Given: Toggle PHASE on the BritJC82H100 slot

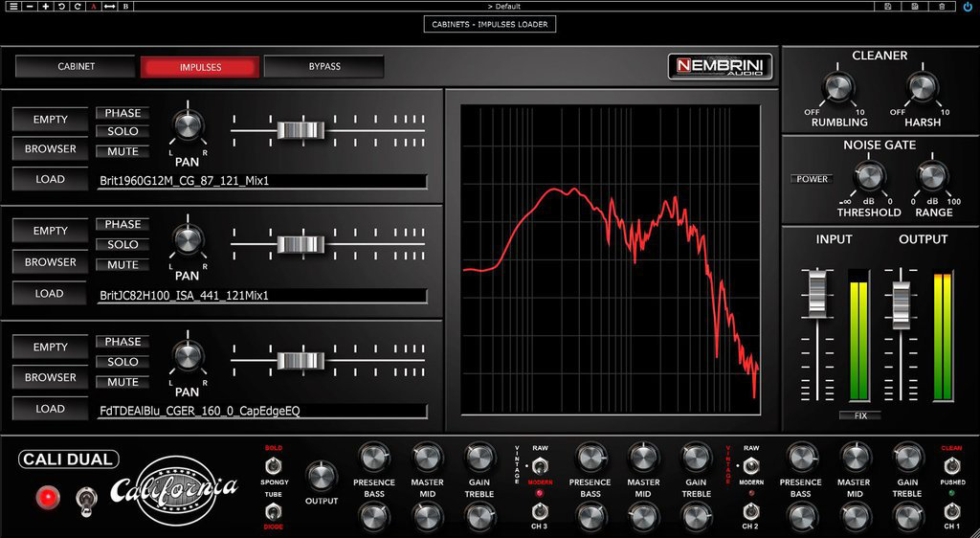Looking at the screenshot, I should (122, 224).
